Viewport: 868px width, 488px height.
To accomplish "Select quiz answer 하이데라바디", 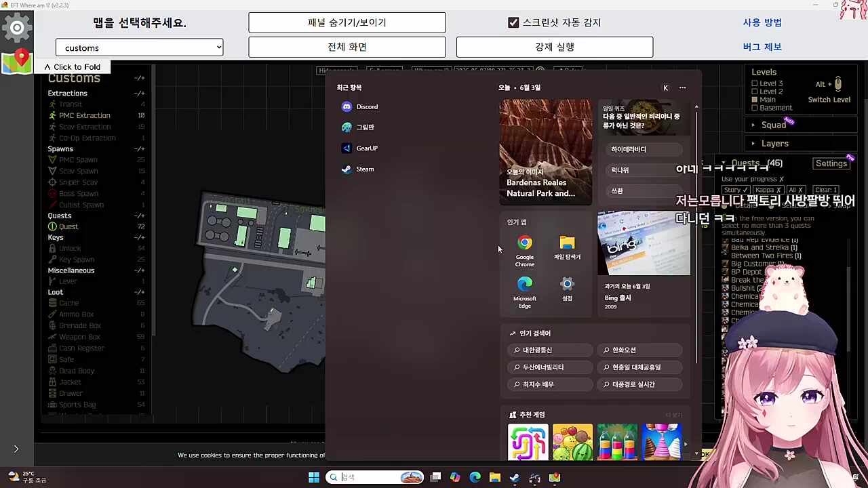I will coord(642,149).
